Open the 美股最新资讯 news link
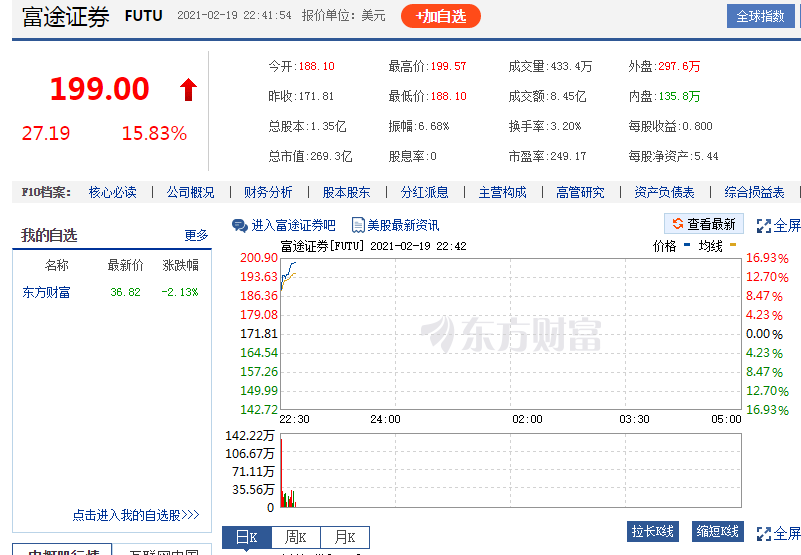The width and height of the screenshot is (801, 555). pyautogui.click(x=403, y=225)
